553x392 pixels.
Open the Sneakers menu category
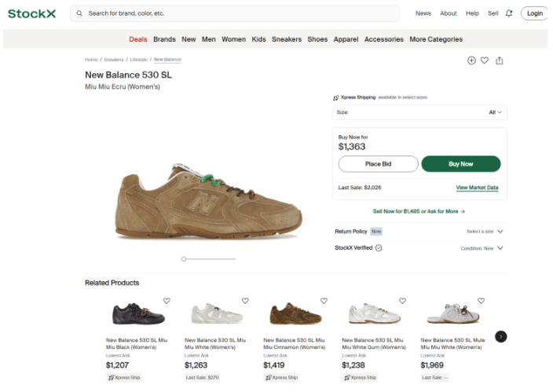click(x=287, y=39)
